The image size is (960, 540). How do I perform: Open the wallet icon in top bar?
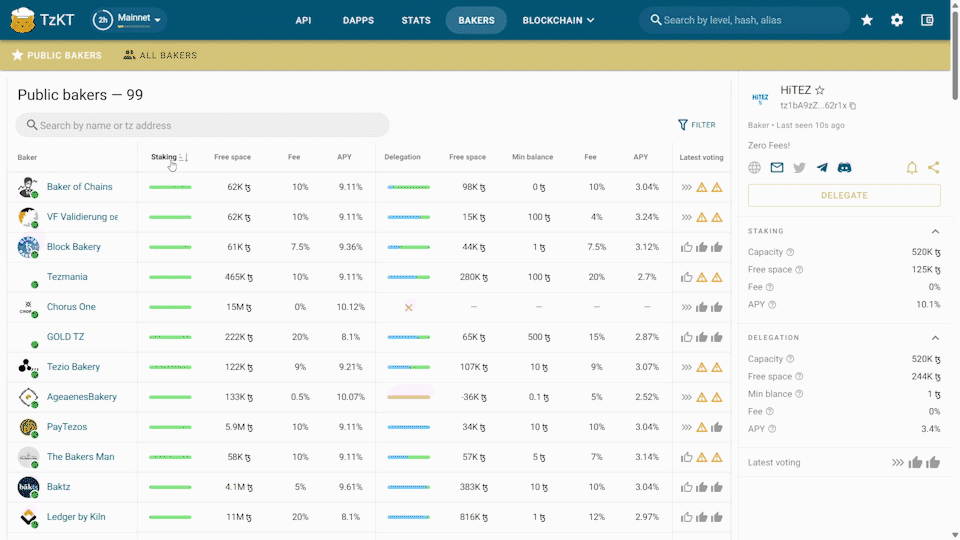(x=927, y=20)
